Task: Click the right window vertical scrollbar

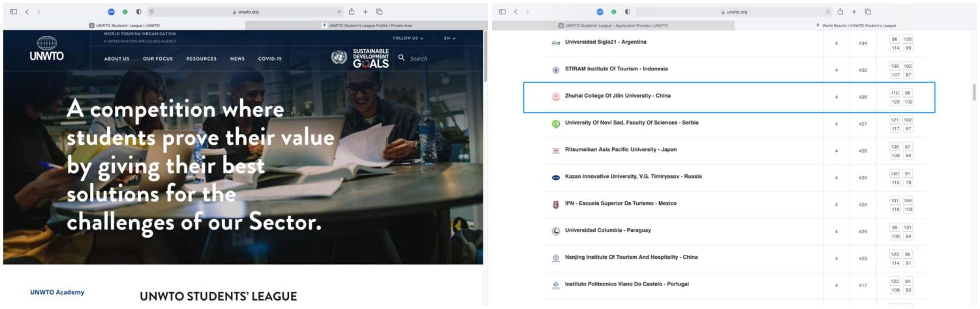Action: [x=975, y=93]
